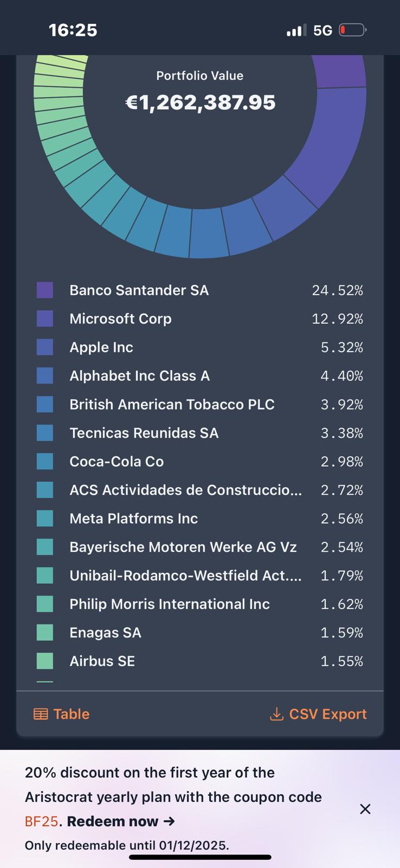Dismiss the discount banner with the X

point(365,809)
